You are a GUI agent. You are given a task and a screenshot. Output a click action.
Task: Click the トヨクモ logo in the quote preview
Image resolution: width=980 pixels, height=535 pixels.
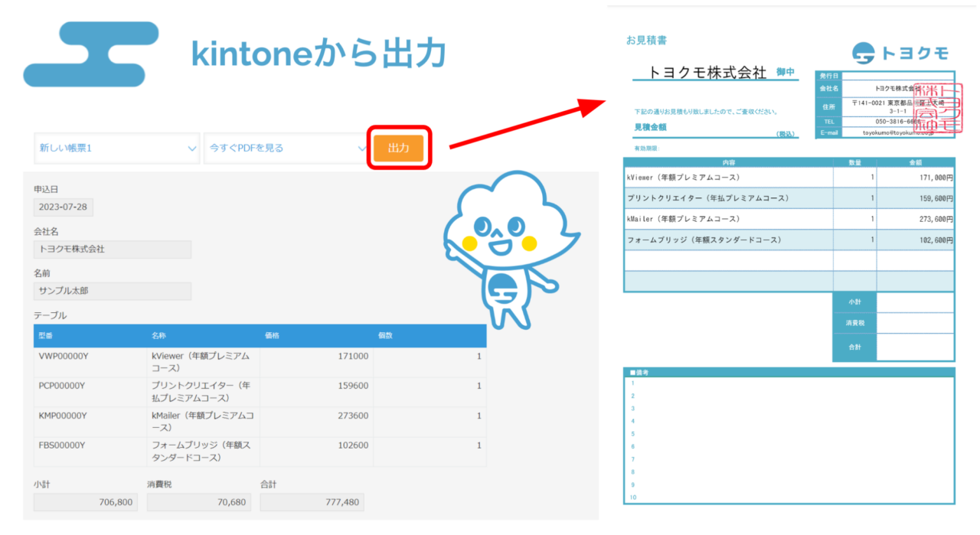902,52
